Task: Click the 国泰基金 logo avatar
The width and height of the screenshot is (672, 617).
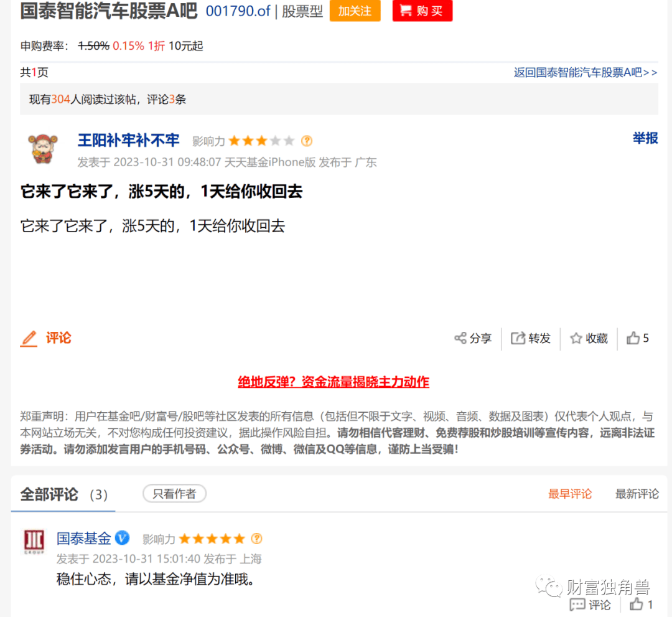Action: pos(34,542)
